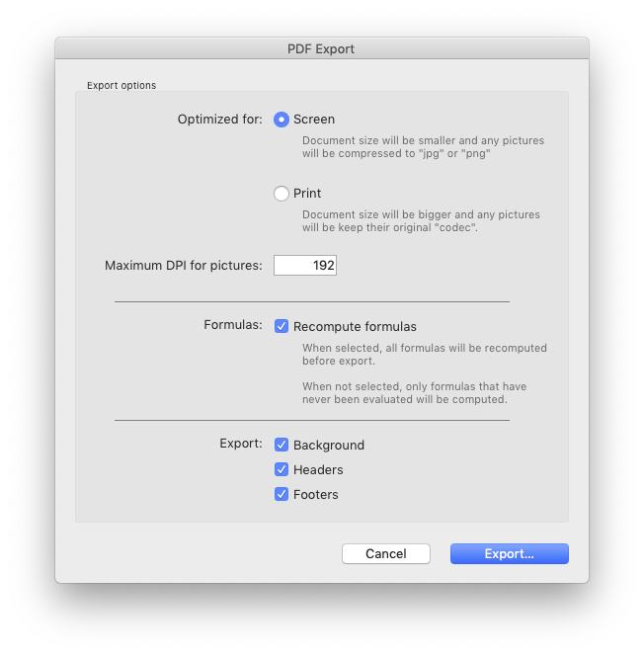Click the "Export options" group heading
This screenshot has width=644, height=656.
pos(121,85)
